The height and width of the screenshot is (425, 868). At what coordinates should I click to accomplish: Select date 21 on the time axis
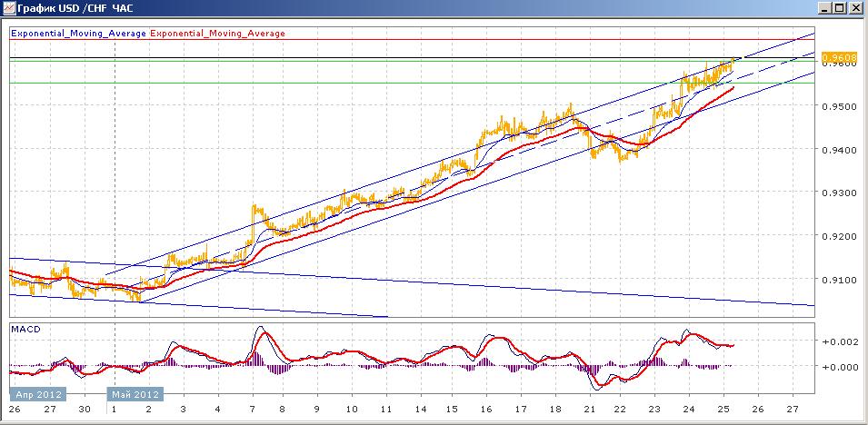pos(589,409)
